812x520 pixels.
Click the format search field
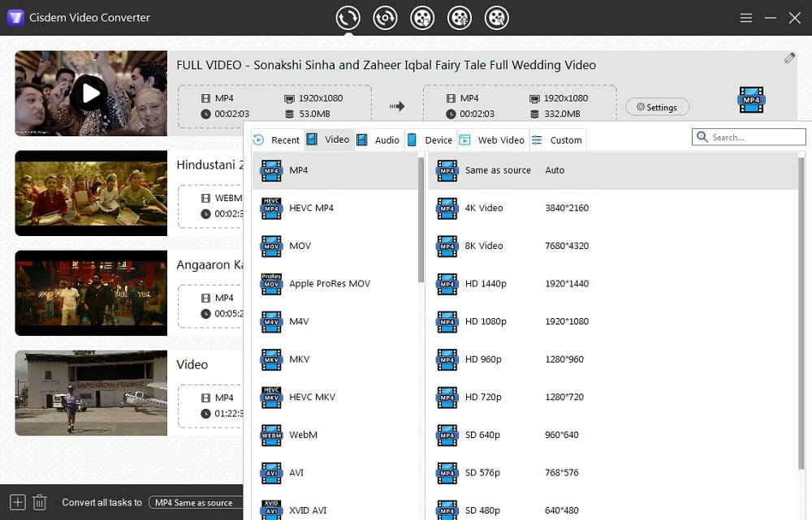(x=755, y=137)
